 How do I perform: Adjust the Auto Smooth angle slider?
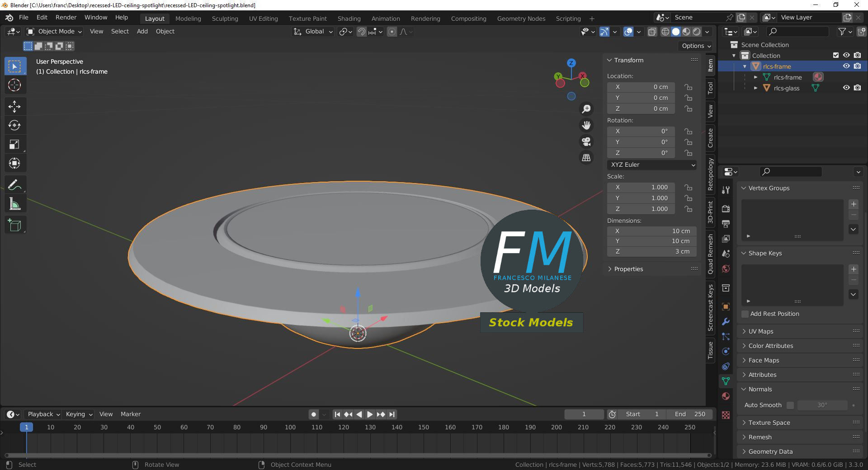point(823,405)
